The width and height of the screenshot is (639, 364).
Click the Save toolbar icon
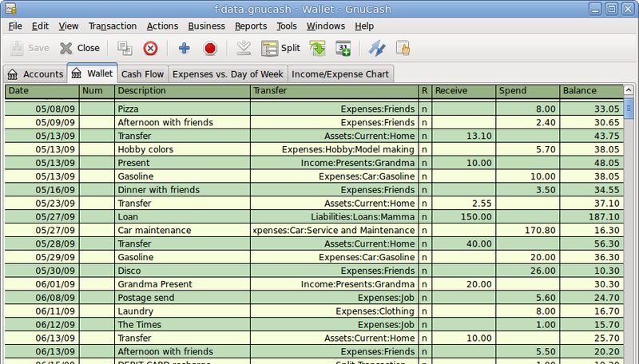(17, 48)
